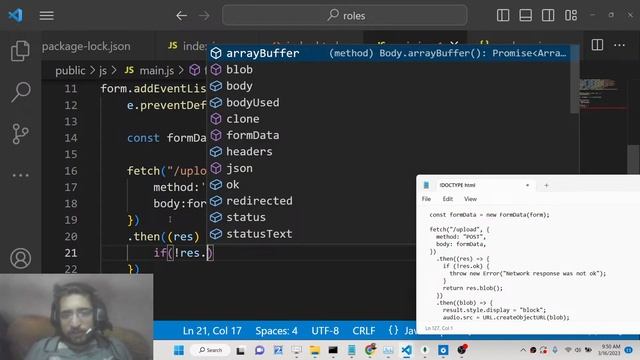Toggle bottom panel layout icon
The image size is (640, 360).
click(x=525, y=16)
